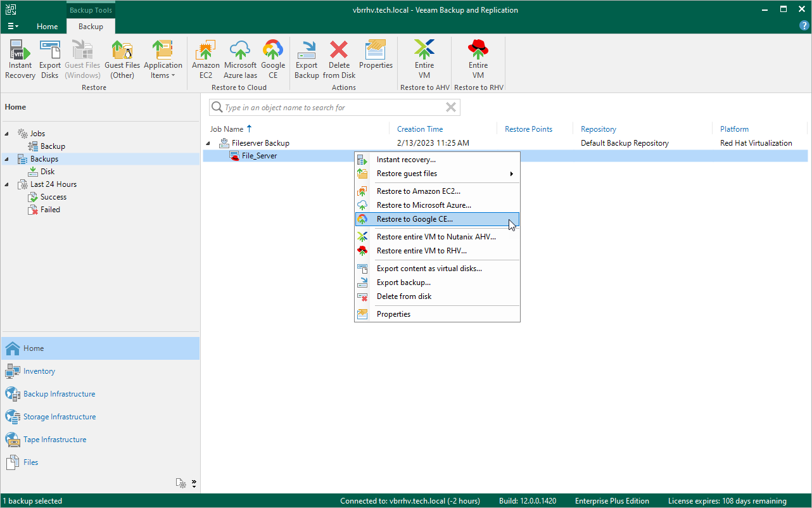Sort by Repository column
812x508 pixels.
point(599,129)
